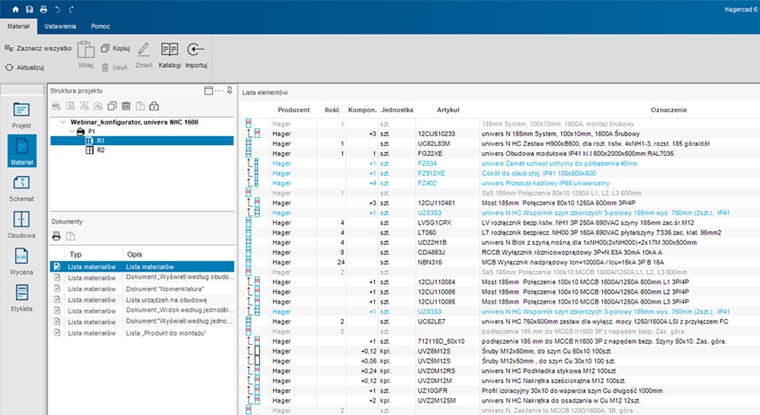Select R2 in the project tree
The height and width of the screenshot is (415, 760).
point(100,150)
